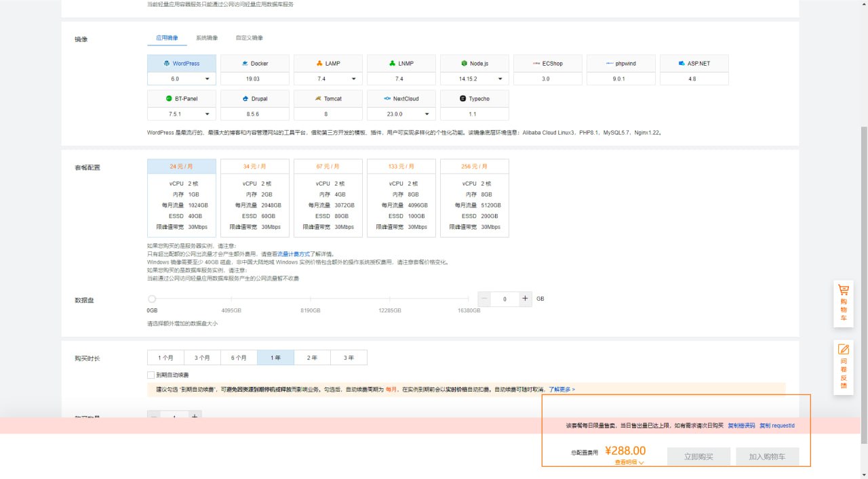Increase data disk size with plus button

click(525, 299)
